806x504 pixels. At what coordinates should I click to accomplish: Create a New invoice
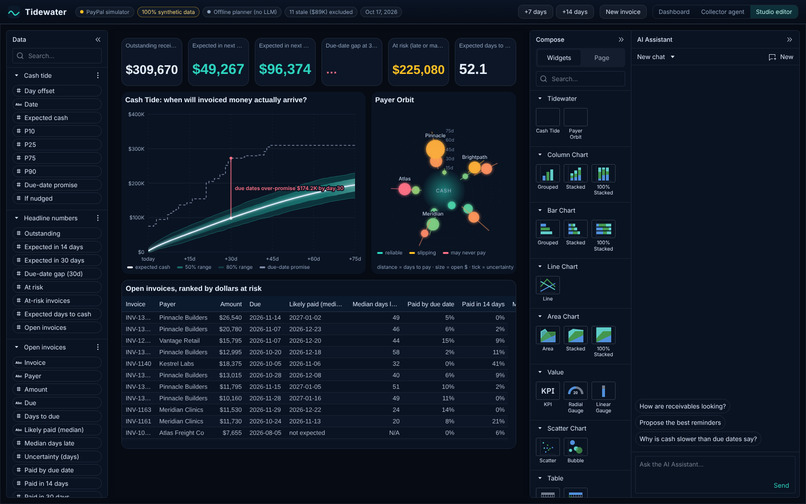pyautogui.click(x=622, y=12)
